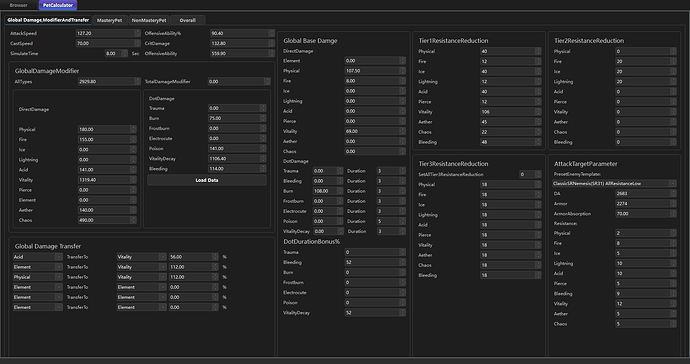Open the Element source dropdown transferring to Vitality
Screen dimensions: 690x364
tap(37, 267)
